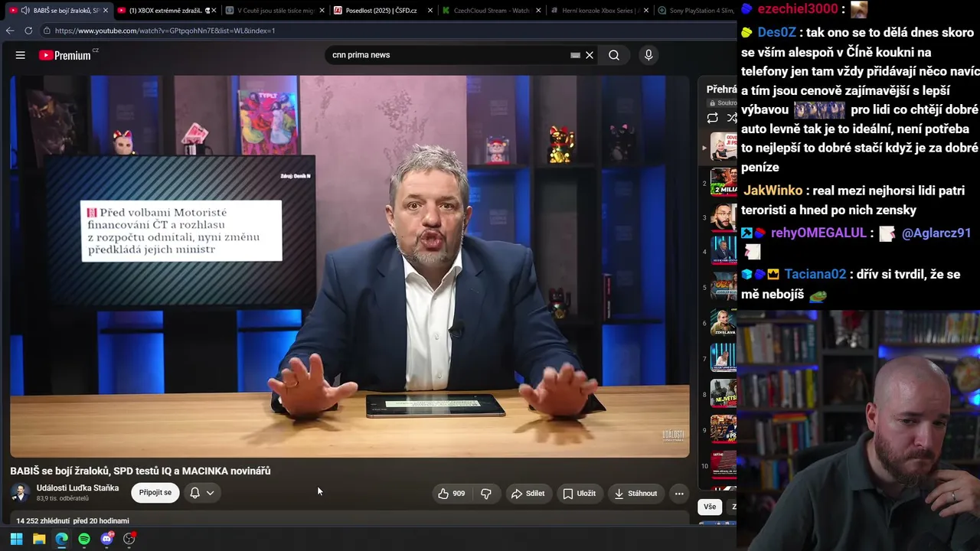Screen dimensions: 980x551
Task: Click the YouTube search field
Action: [x=448, y=55]
